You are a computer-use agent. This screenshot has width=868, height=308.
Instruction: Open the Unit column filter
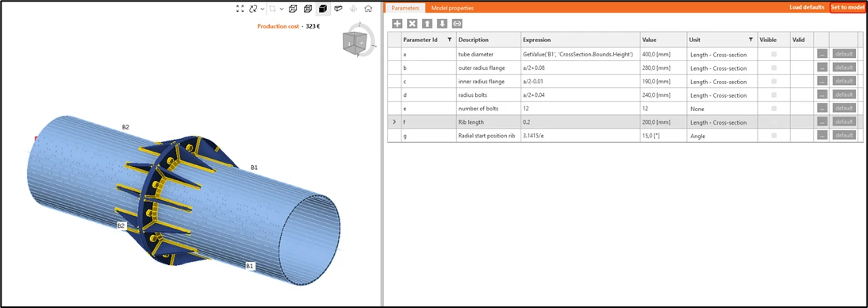coord(751,40)
